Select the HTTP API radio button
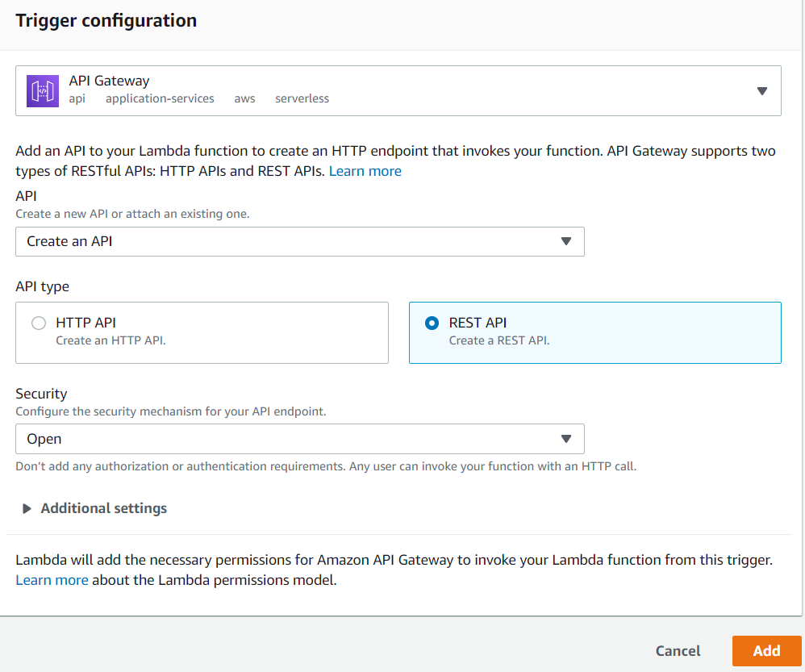The height and width of the screenshot is (672, 805). tap(39, 323)
